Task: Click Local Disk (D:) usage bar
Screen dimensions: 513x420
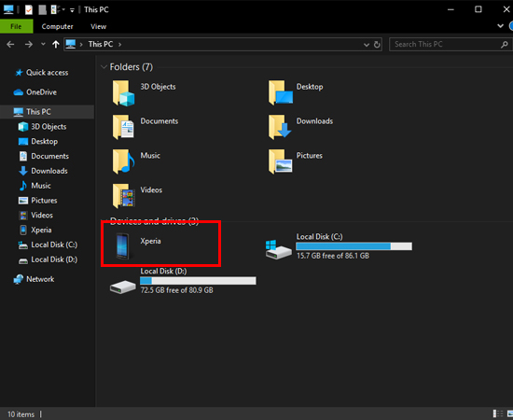Action: point(198,281)
